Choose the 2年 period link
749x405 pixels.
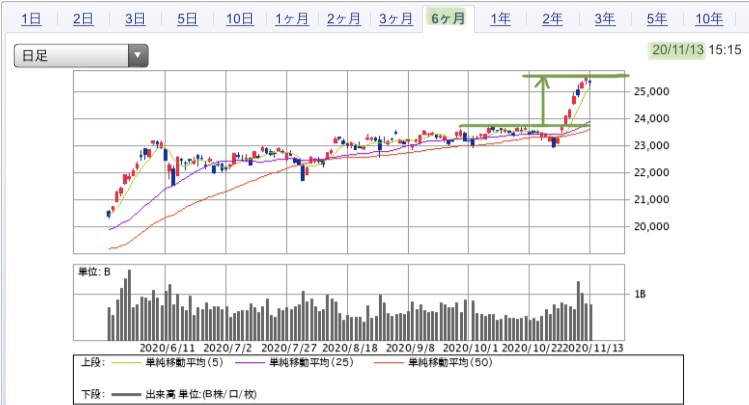[x=552, y=19]
